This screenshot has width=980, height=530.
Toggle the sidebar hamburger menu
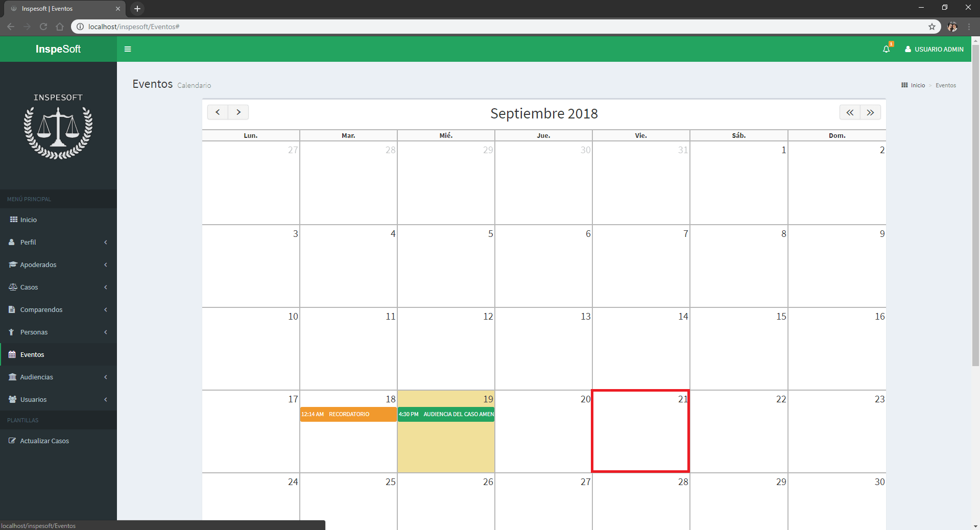[128, 49]
